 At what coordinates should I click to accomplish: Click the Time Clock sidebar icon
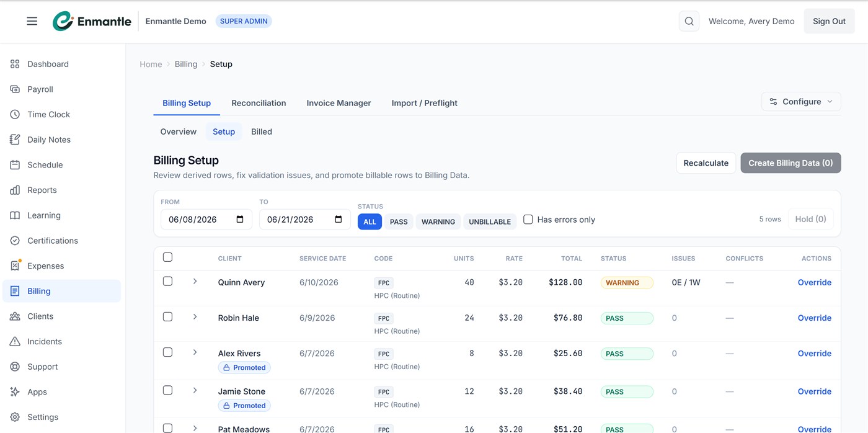15,114
